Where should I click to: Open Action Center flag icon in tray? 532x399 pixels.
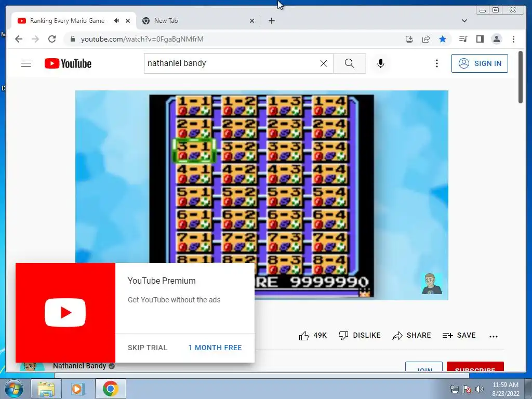(x=467, y=389)
